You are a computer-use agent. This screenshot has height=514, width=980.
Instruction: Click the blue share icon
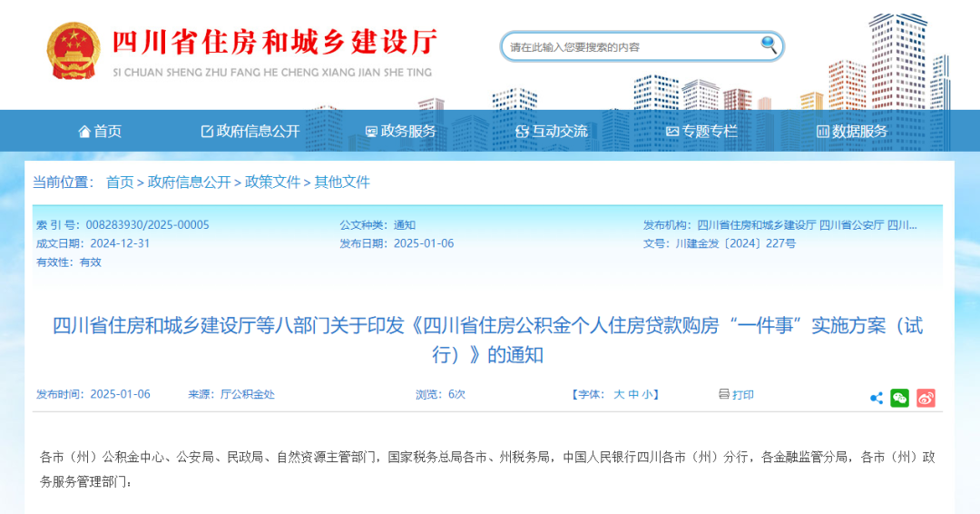[876, 398]
